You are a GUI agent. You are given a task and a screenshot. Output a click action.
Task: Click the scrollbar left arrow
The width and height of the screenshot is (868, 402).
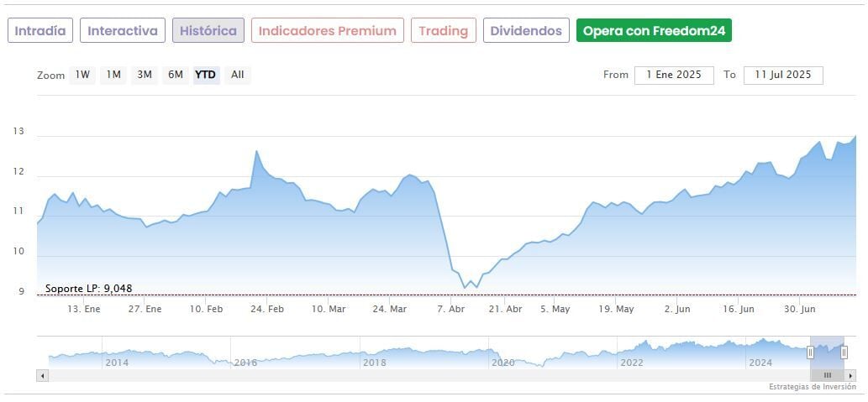[42, 375]
